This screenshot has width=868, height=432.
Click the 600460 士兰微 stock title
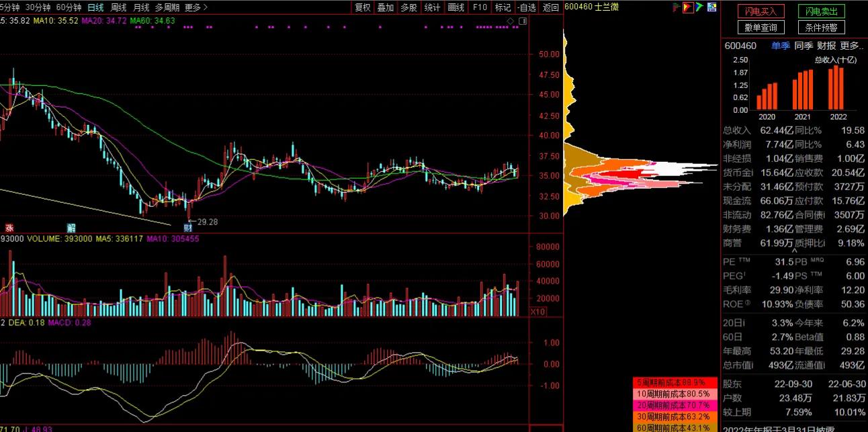[x=592, y=7]
